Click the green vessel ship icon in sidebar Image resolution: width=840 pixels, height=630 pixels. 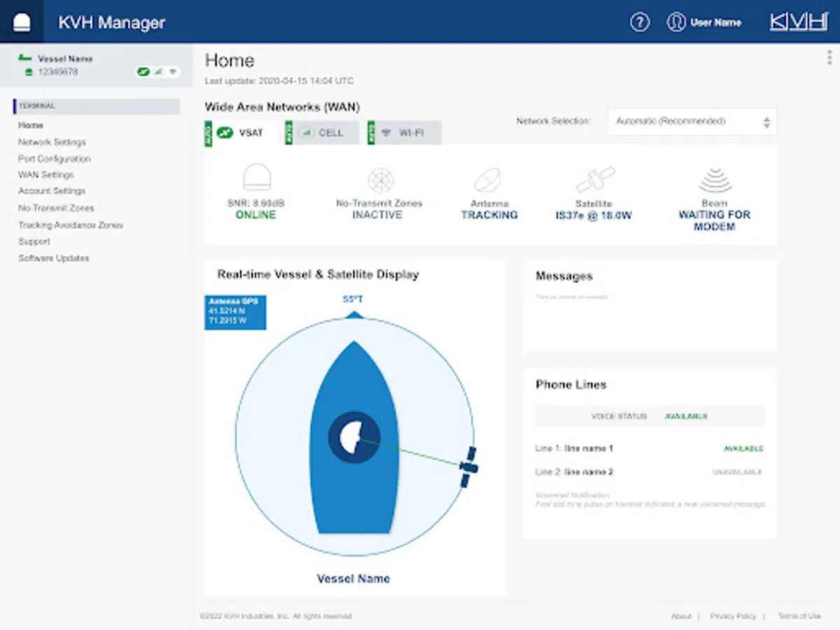pos(27,59)
